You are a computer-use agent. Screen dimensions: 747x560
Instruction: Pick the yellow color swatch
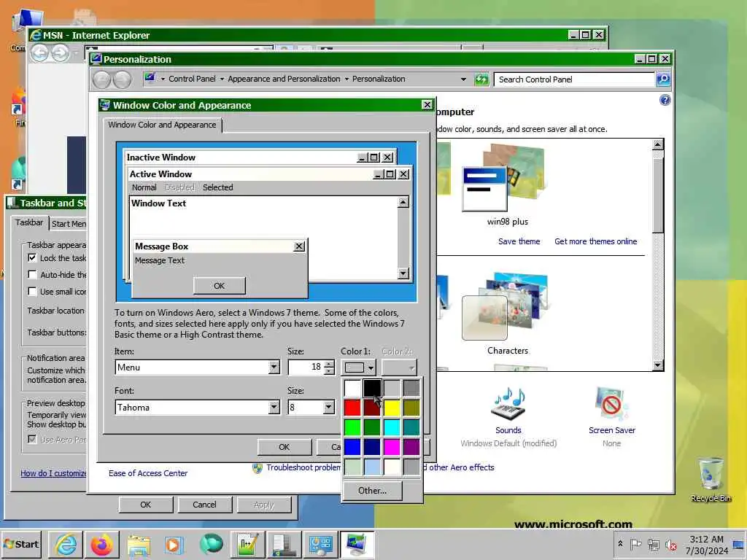coord(392,408)
